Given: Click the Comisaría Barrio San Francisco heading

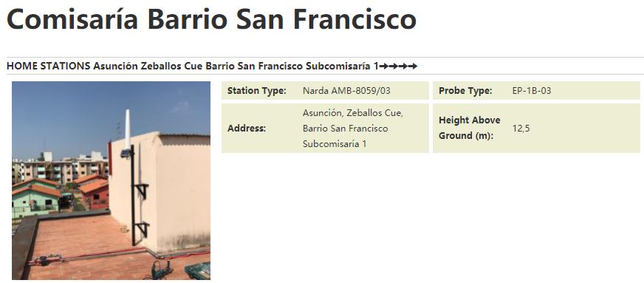Looking at the screenshot, I should point(211,19).
